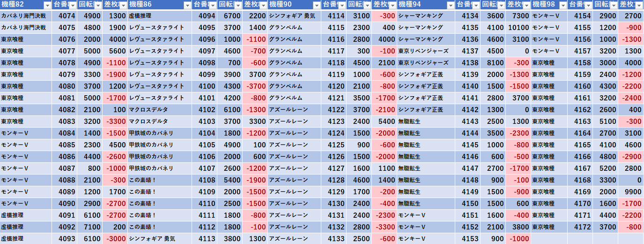Open 差枚 filter dropdown just left of 機種86
The height and width of the screenshot is (244, 644).
point(122,5)
